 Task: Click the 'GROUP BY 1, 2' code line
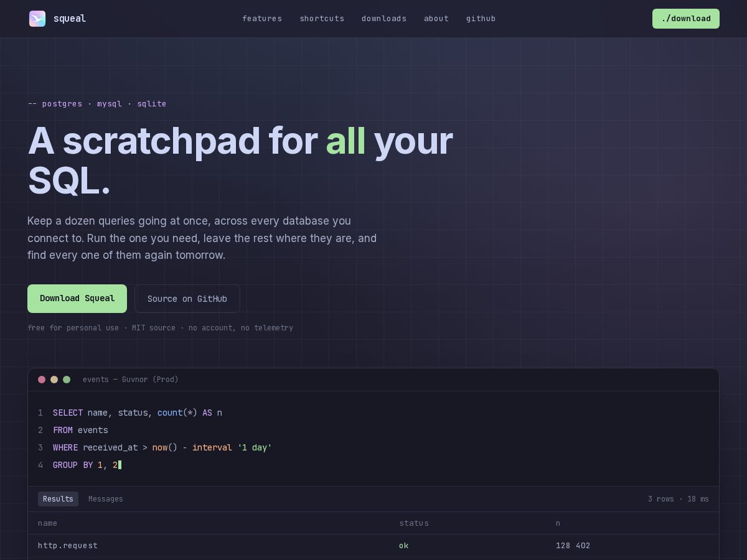point(86,465)
